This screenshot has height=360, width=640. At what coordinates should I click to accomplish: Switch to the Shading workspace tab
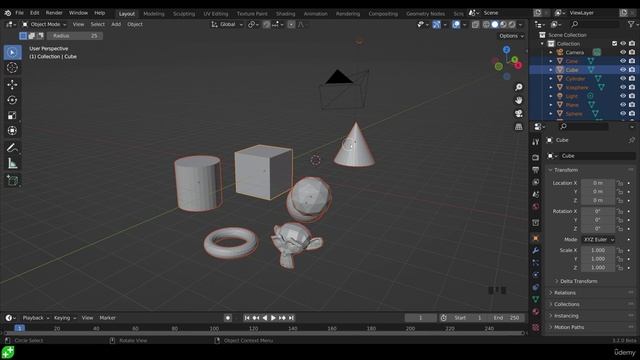point(285,13)
